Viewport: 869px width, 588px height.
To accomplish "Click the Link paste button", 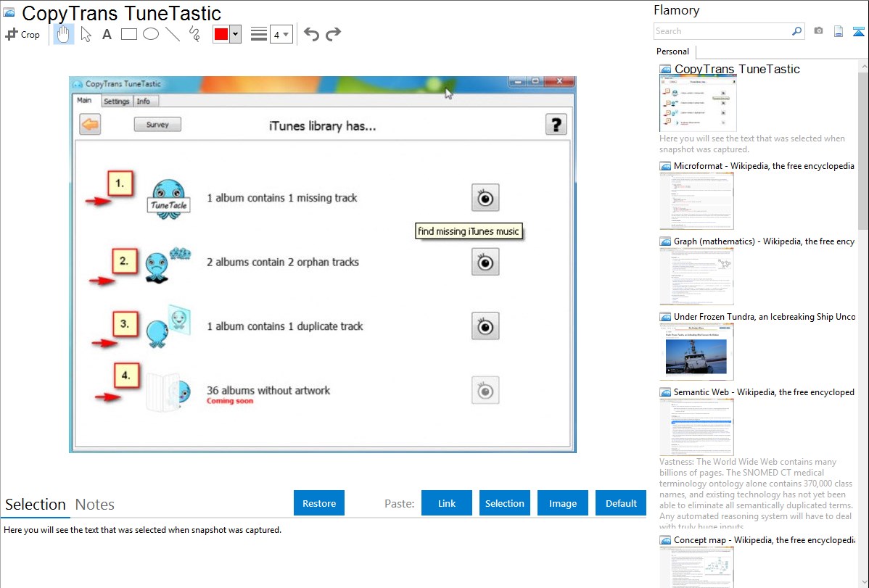I will 447,503.
